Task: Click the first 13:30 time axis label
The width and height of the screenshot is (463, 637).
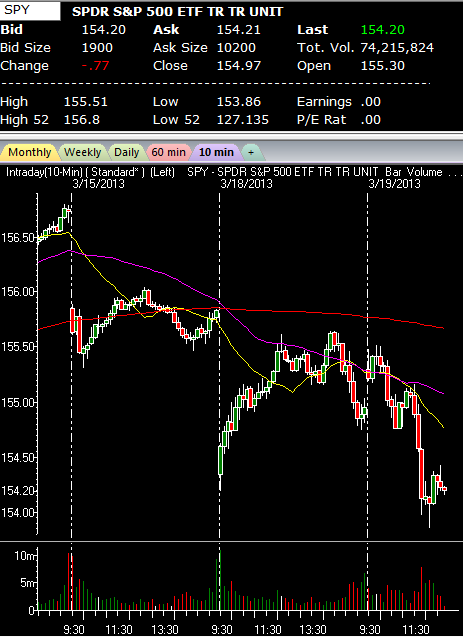Action: 164,630
